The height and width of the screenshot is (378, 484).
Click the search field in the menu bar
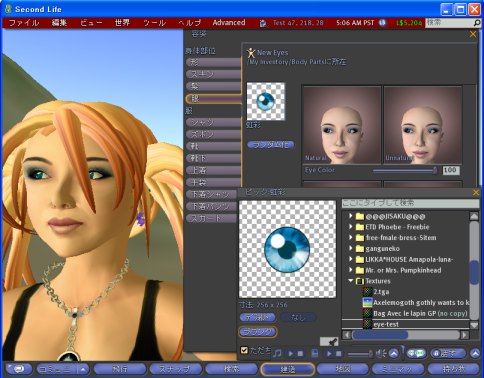pos(449,23)
